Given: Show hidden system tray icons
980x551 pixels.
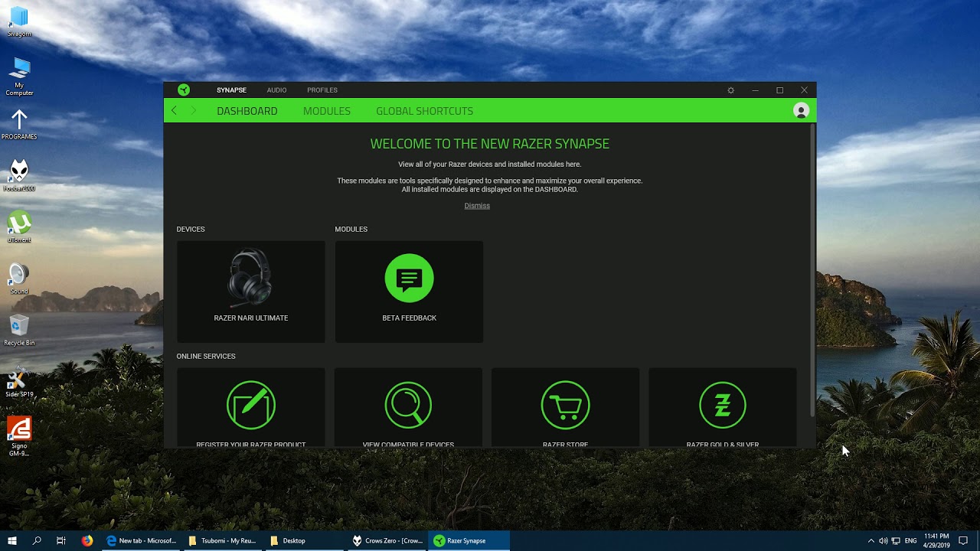Looking at the screenshot, I should coord(871,541).
